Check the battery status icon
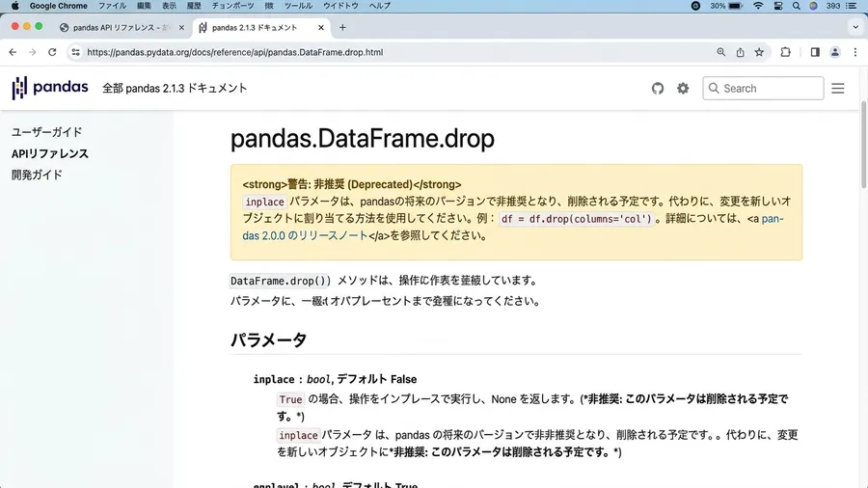This screenshot has width=868, height=488. [x=735, y=6]
